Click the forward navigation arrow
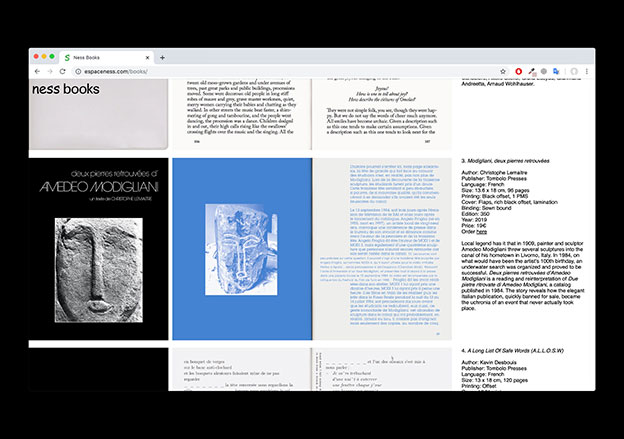The width and height of the screenshot is (624, 439). pos(50,72)
